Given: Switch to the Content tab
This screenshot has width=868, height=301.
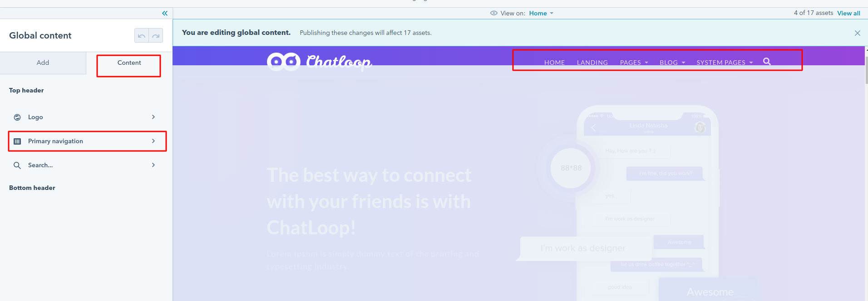Looking at the screenshot, I should tap(129, 63).
